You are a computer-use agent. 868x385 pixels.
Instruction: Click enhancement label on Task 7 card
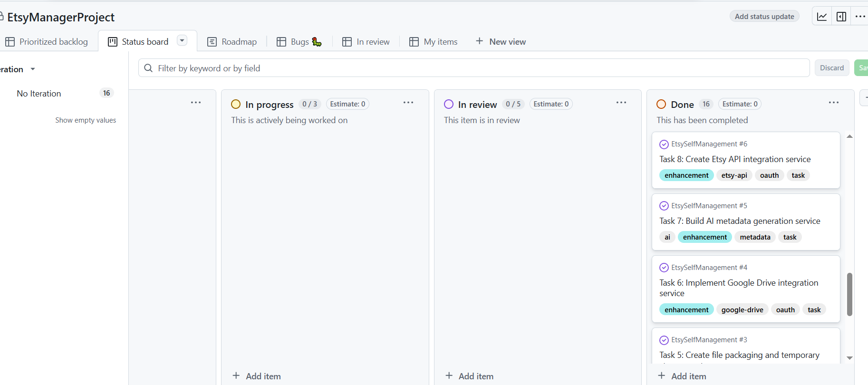click(705, 237)
